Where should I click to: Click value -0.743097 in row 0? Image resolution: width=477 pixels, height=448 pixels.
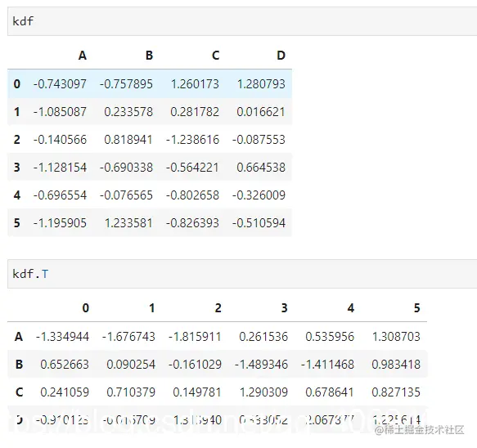(x=60, y=84)
